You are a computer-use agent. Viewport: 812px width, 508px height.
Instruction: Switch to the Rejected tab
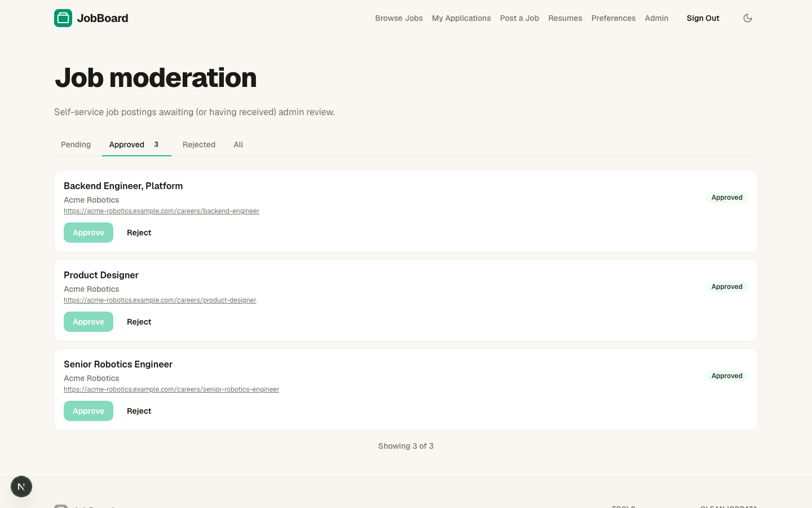click(x=199, y=144)
